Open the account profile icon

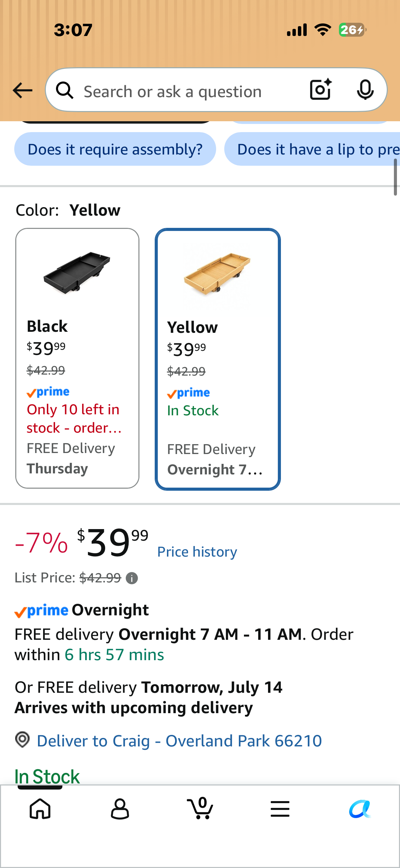tap(120, 809)
